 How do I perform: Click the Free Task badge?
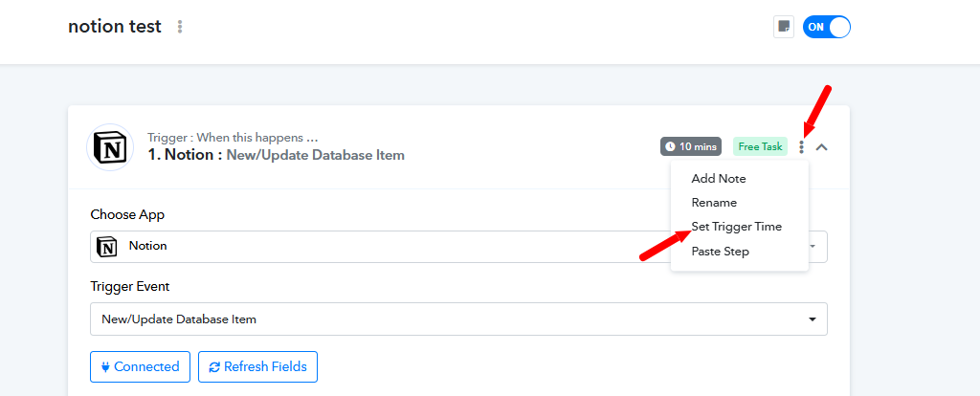coord(760,146)
